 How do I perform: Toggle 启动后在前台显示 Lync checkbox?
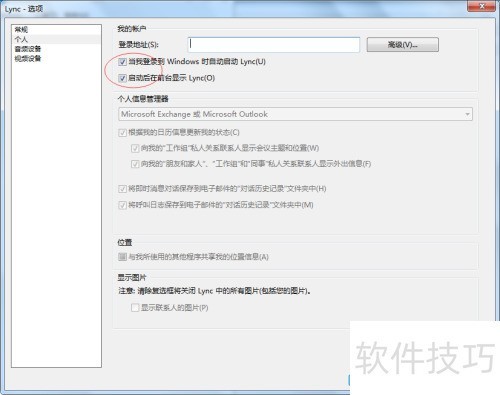tap(122, 78)
